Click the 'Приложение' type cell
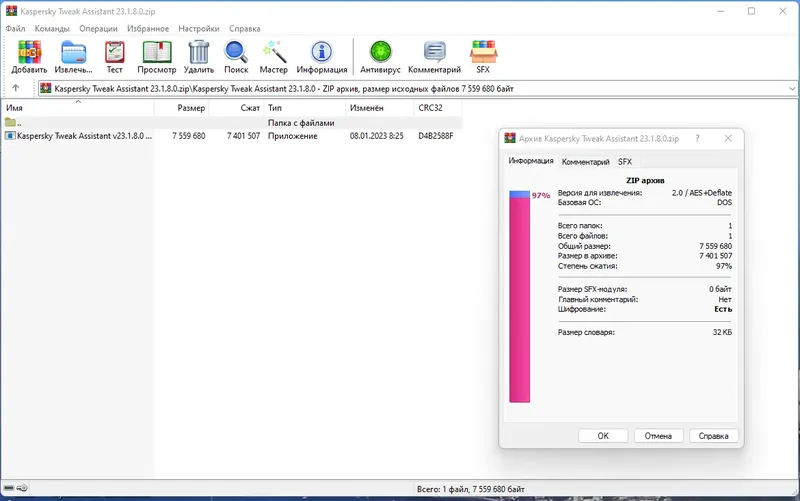The image size is (800, 501). (293, 136)
